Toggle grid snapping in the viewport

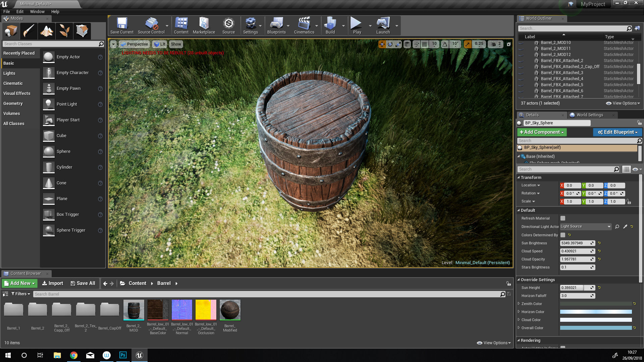pos(424,44)
